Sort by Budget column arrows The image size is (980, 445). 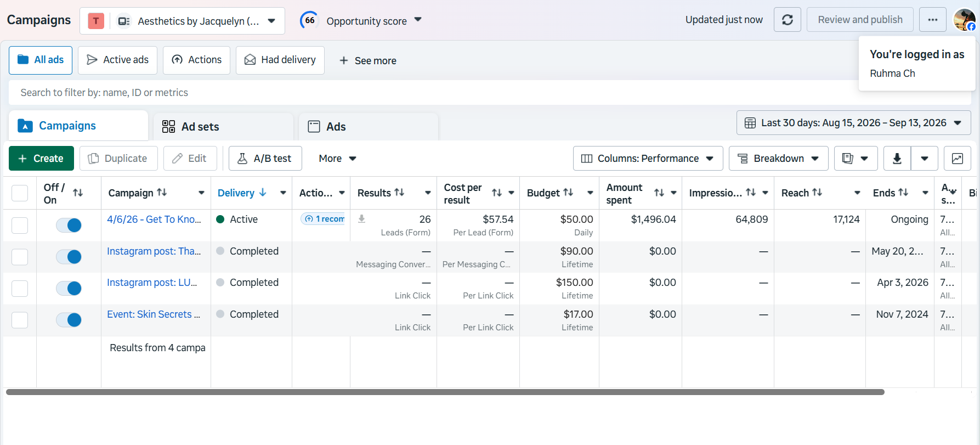coord(568,193)
